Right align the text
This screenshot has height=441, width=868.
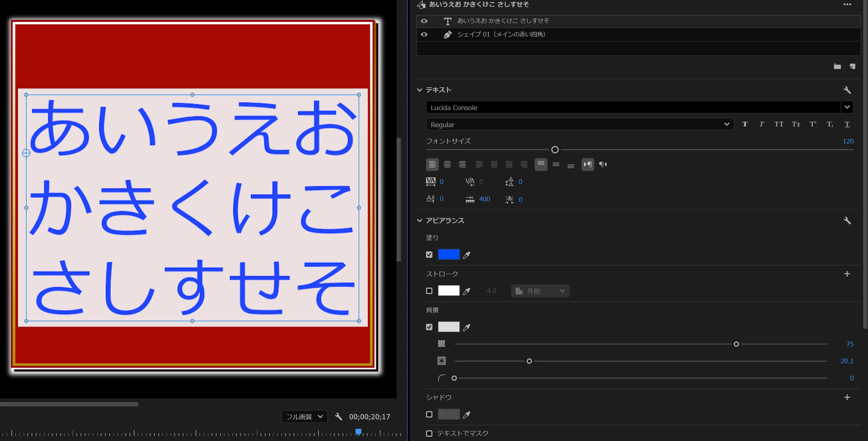(x=462, y=164)
